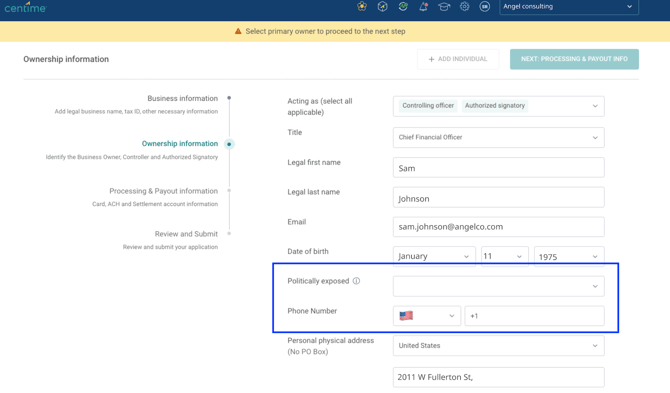Click the Authorized signatory chip
Screen dimensions: 670x393
[x=495, y=106]
